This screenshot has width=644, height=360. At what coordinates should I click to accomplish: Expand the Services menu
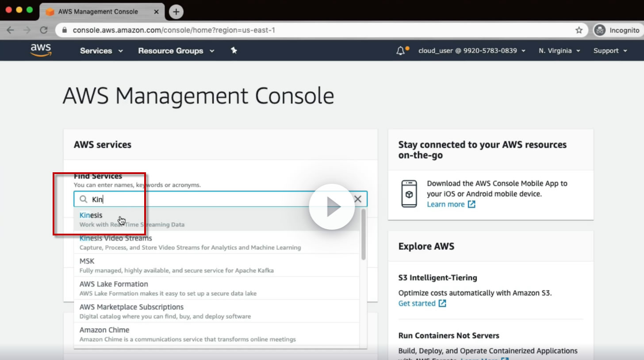101,51
